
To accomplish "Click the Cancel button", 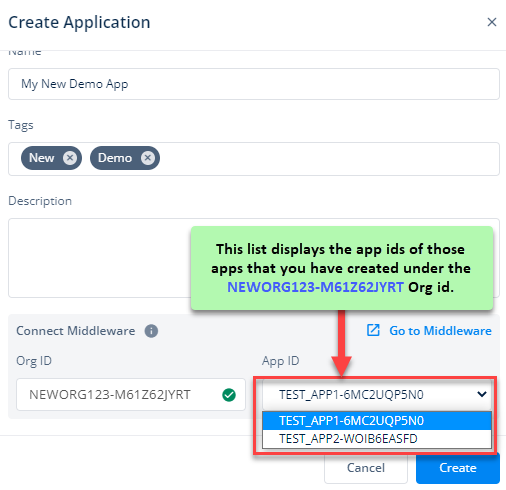I will (x=366, y=468).
